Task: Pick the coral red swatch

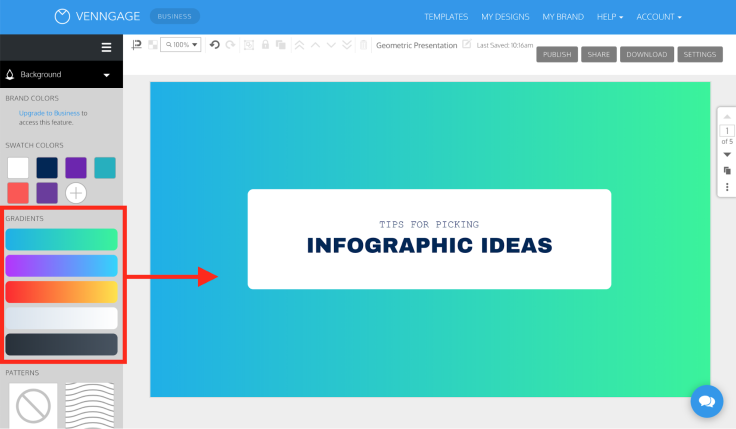Action: tap(18, 193)
